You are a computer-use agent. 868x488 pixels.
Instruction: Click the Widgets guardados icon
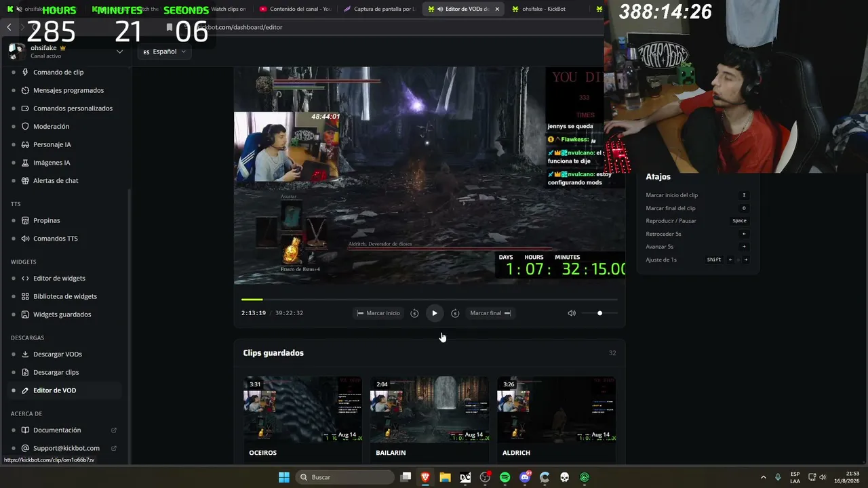25,314
